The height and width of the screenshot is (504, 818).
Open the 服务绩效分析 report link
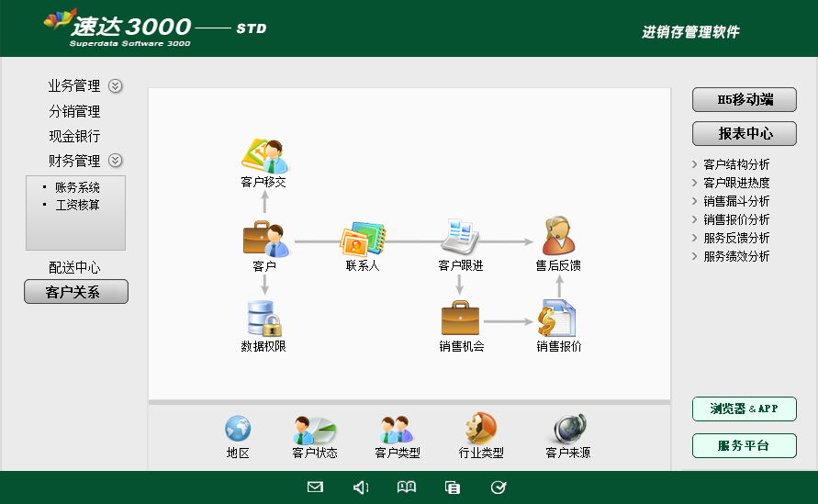pos(736,256)
